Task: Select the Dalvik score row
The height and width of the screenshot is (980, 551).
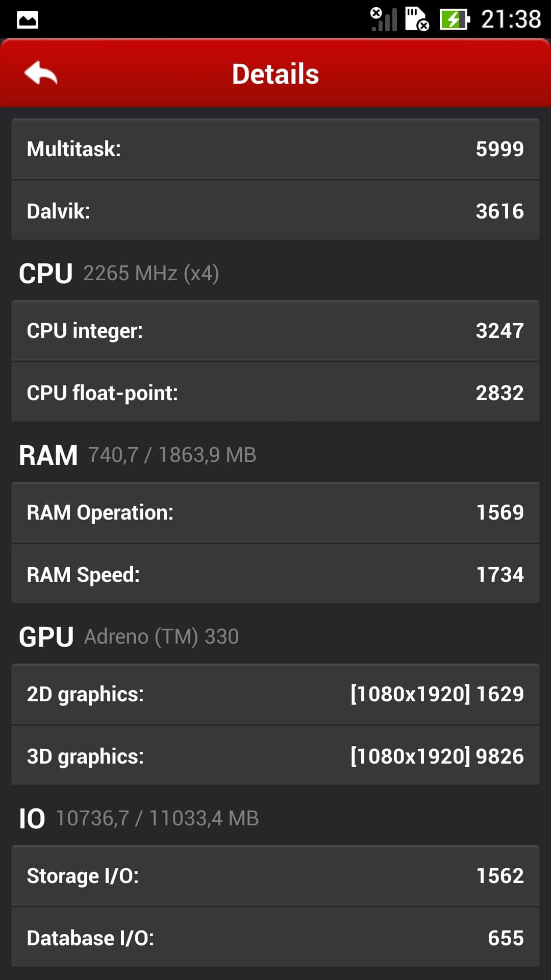Action: [x=275, y=211]
